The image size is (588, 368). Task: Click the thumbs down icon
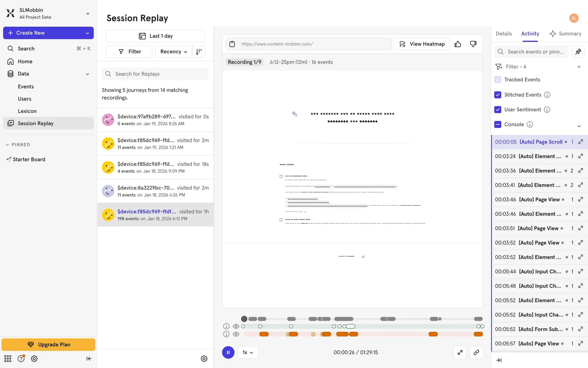click(473, 44)
